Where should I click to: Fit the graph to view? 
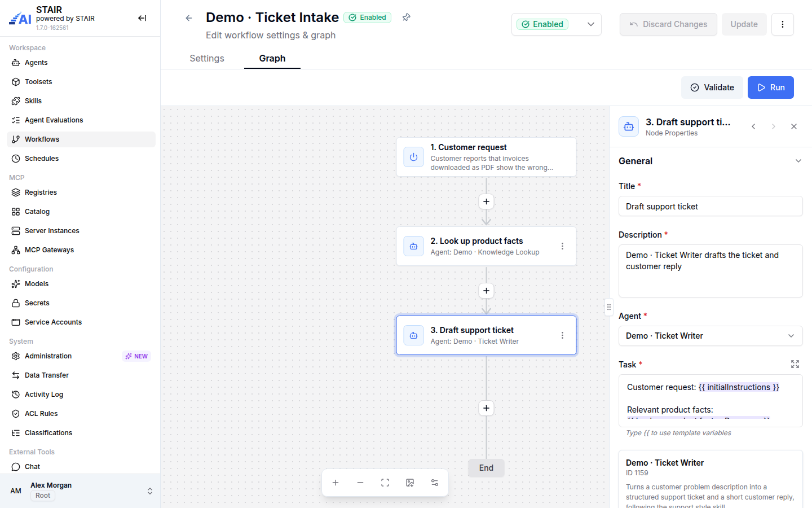pyautogui.click(x=385, y=483)
